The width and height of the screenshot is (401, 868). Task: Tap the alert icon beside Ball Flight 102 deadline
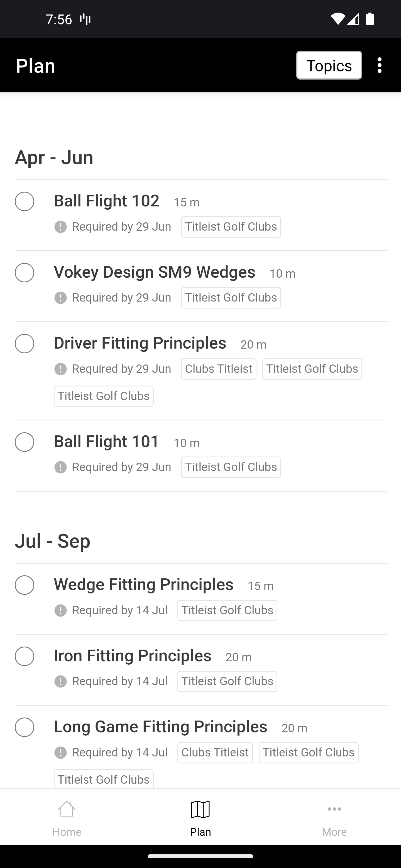click(60, 227)
